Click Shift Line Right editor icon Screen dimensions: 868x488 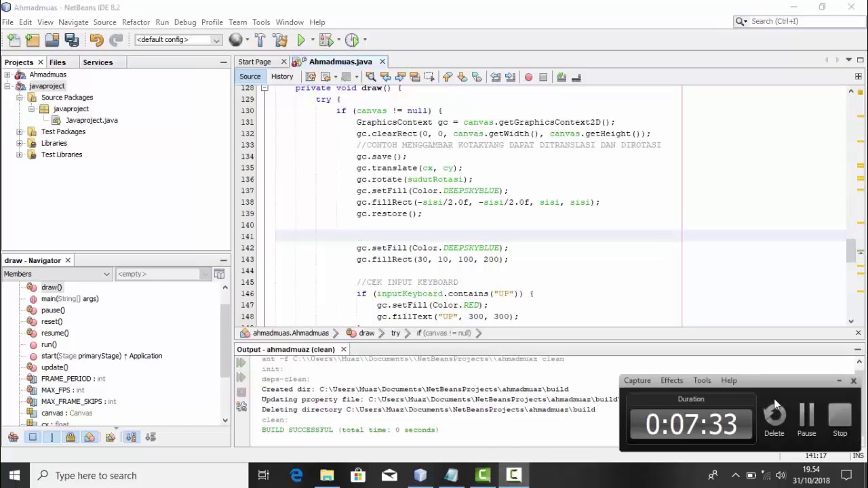point(510,77)
